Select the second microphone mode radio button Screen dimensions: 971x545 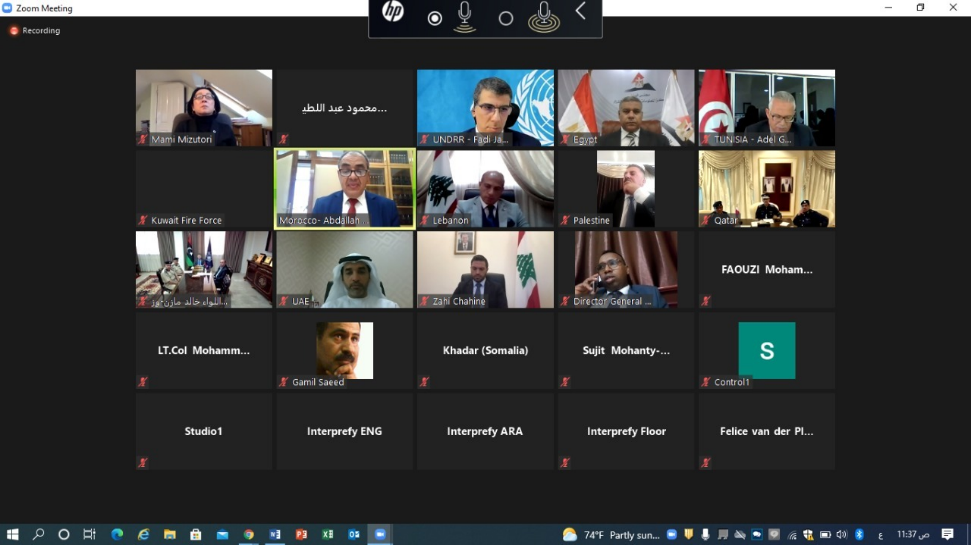pyautogui.click(x=506, y=18)
